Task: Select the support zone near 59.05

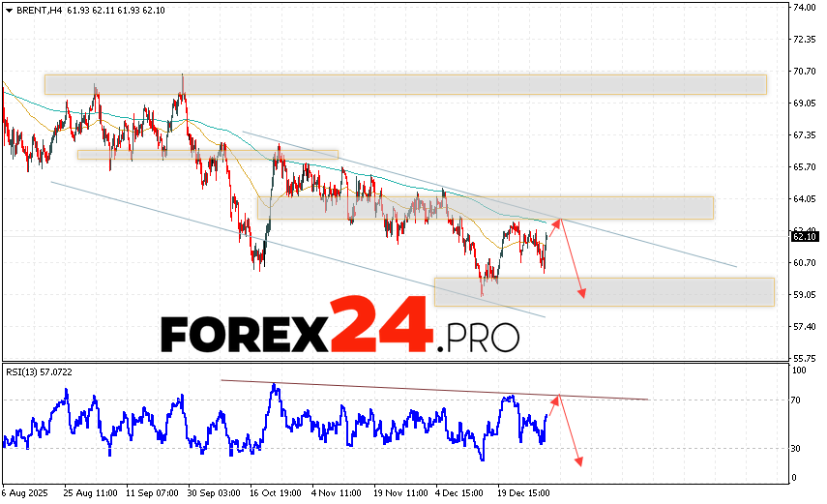Action: click(604, 291)
